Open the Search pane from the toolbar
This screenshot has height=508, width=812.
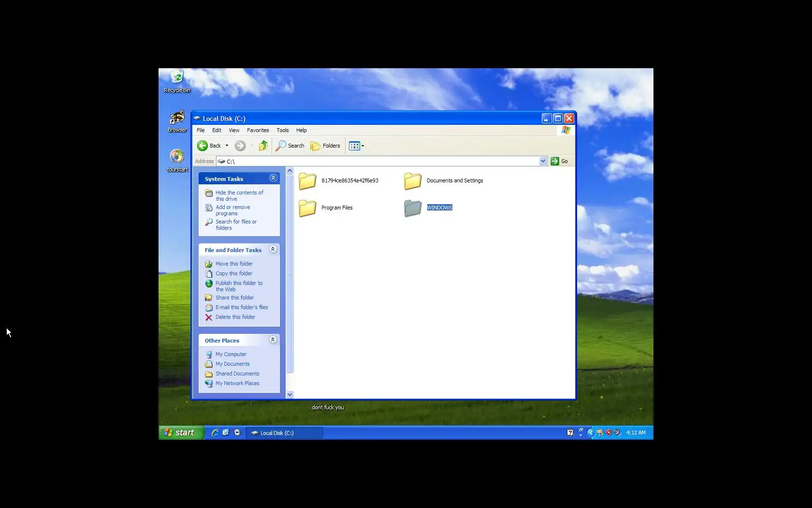click(290, 146)
